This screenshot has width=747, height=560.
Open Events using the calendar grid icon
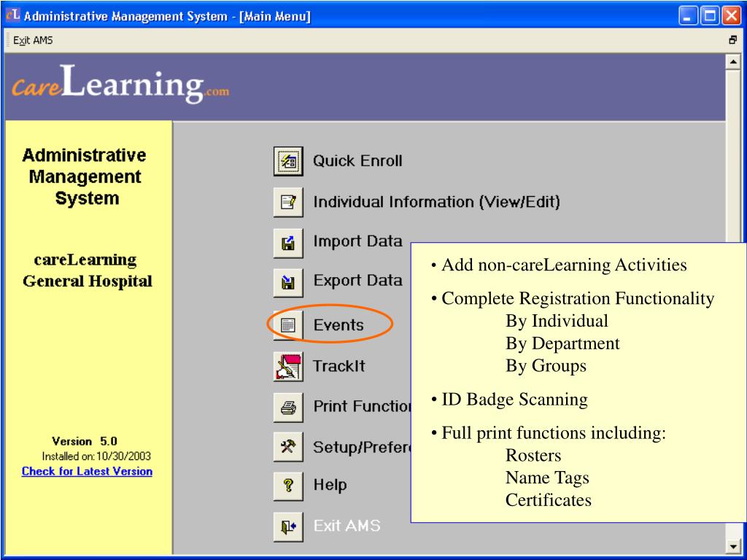tap(288, 325)
